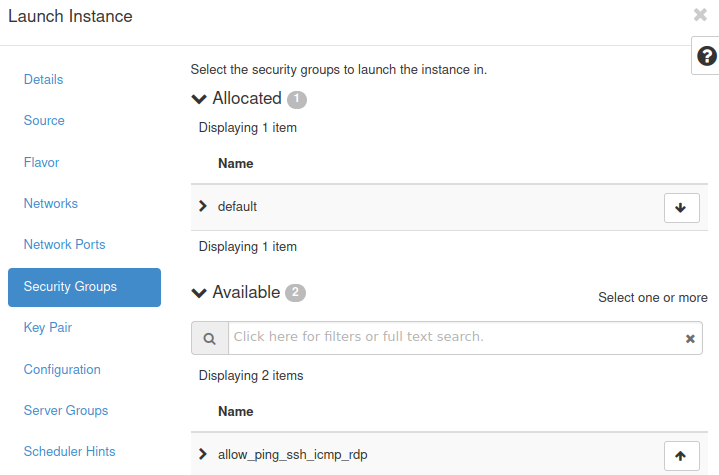The width and height of the screenshot is (719, 475).
Task: Clear the filter search text icon
Action: tap(690, 339)
